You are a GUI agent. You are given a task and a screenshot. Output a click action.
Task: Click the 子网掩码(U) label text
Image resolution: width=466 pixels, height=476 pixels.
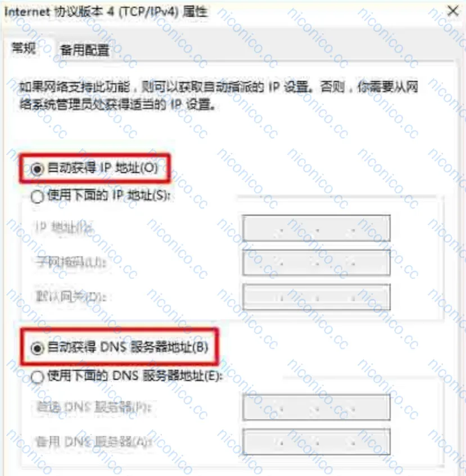71,262
